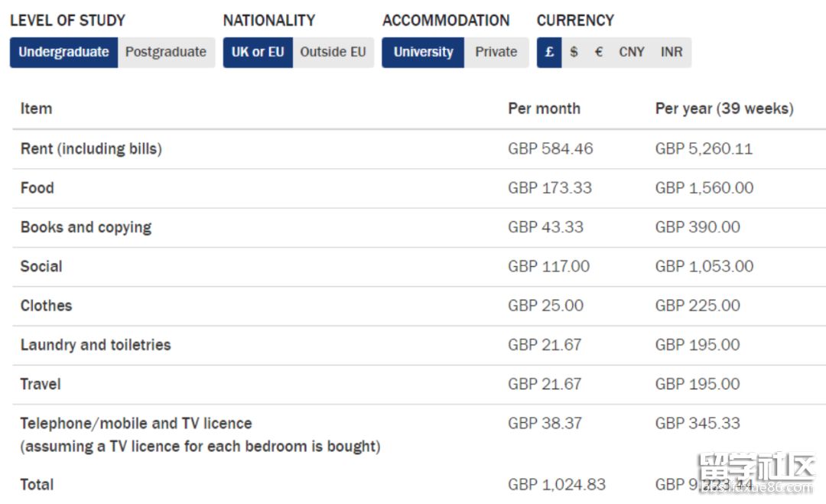Set nationality to UK or EU
The height and width of the screenshot is (504, 826).
[x=258, y=52]
